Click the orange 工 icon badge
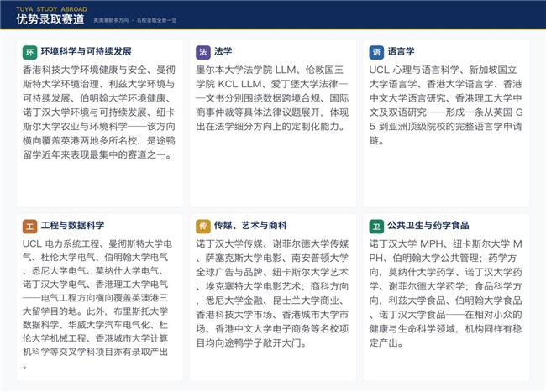This screenshot has width=546, height=392. coord(29,227)
